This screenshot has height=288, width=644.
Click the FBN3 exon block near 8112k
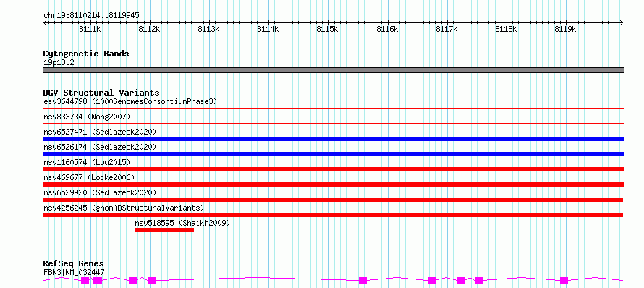pyautogui.click(x=153, y=281)
